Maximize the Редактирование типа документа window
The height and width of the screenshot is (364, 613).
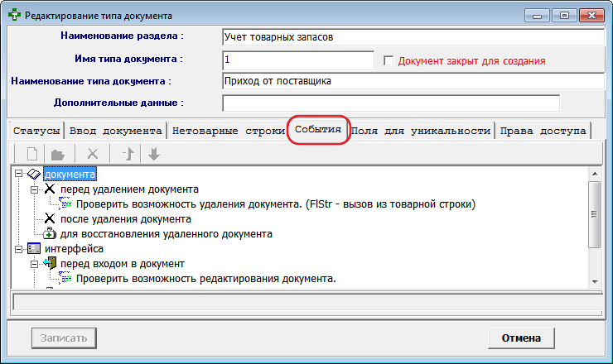click(564, 16)
